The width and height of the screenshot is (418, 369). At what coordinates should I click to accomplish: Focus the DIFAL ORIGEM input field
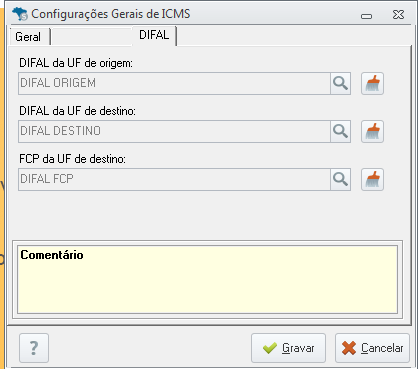click(174, 83)
